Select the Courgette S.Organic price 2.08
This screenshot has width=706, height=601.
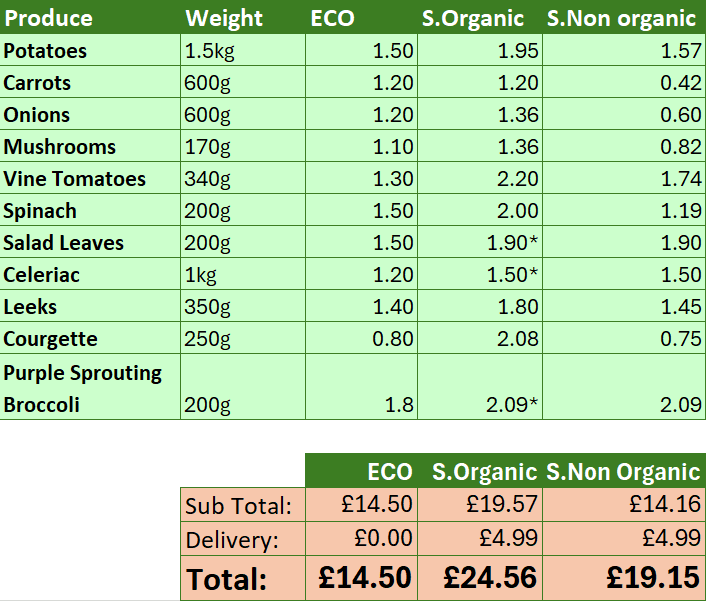pos(480,339)
